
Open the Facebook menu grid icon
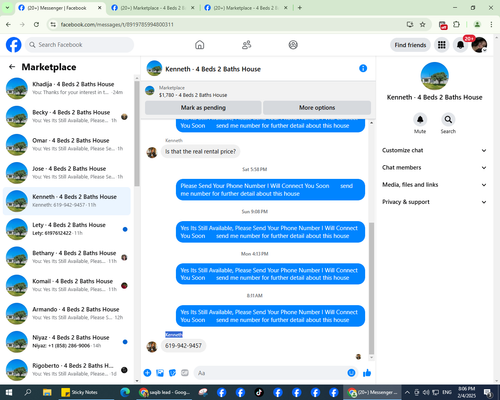point(442,45)
